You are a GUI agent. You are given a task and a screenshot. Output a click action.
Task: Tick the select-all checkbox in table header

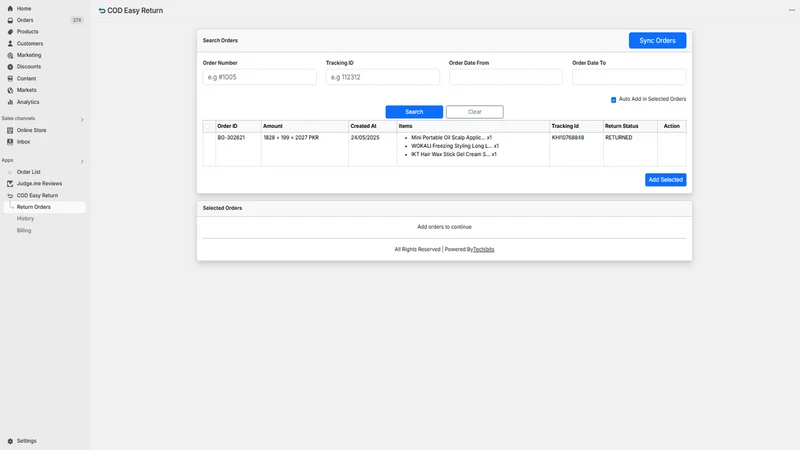208,126
